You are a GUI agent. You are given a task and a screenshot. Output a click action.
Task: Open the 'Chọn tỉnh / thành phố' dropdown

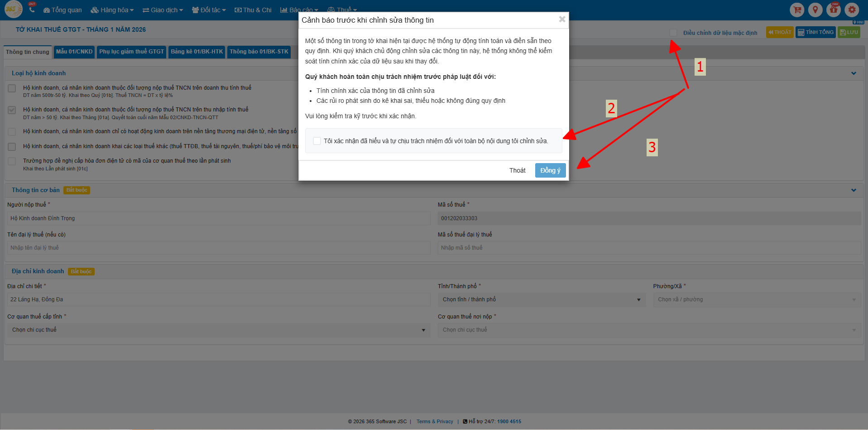pyautogui.click(x=542, y=300)
